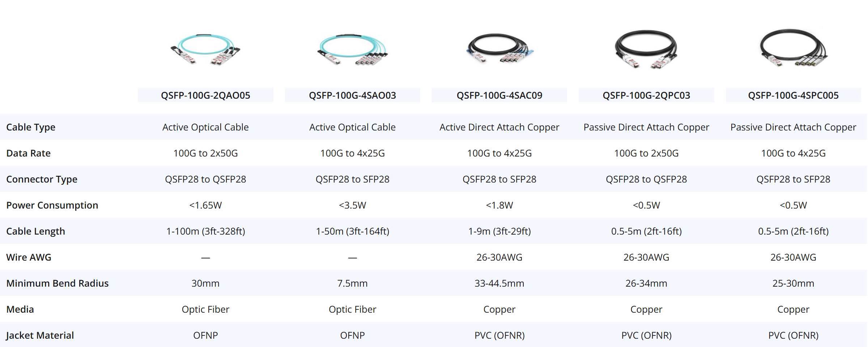
Task: Click the 1-100m (3ft-328ft) cable length cell
Action: tap(205, 231)
